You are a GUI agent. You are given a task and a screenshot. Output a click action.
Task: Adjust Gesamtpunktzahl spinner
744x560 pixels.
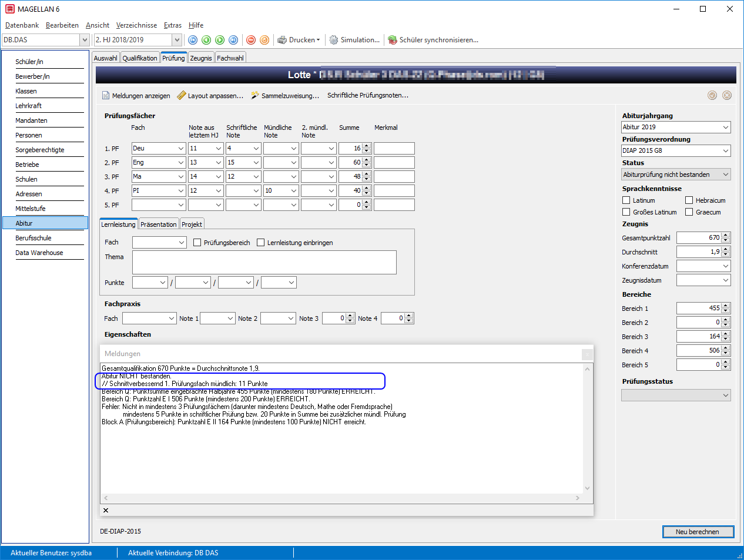coord(726,237)
